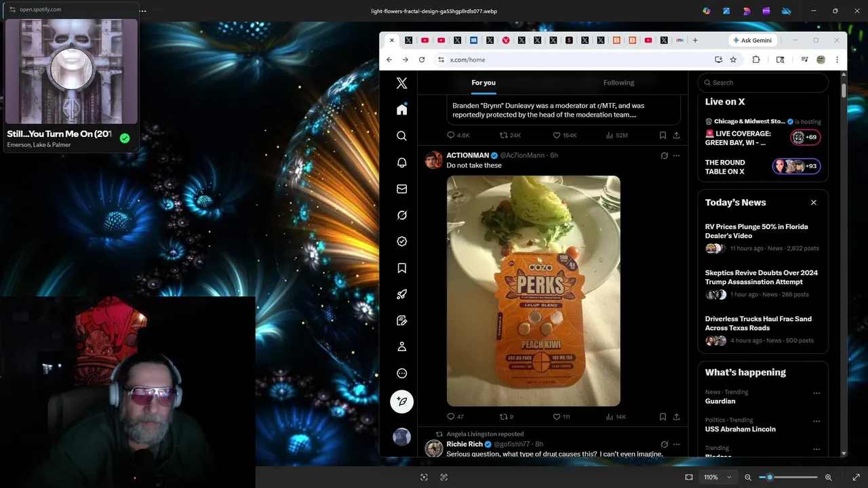Open options for USS Abraham Lincoln trend
The image size is (868, 488).
coord(816,421)
